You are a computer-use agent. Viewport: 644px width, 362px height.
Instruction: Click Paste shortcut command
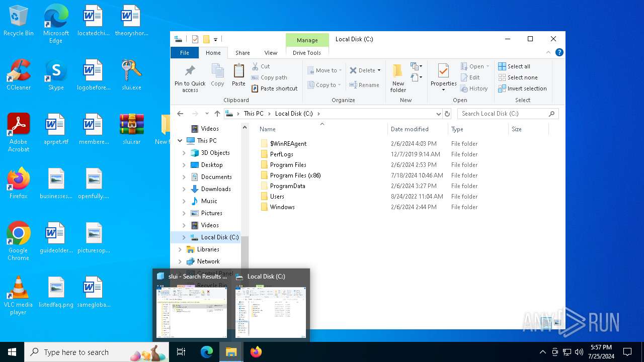pos(274,88)
